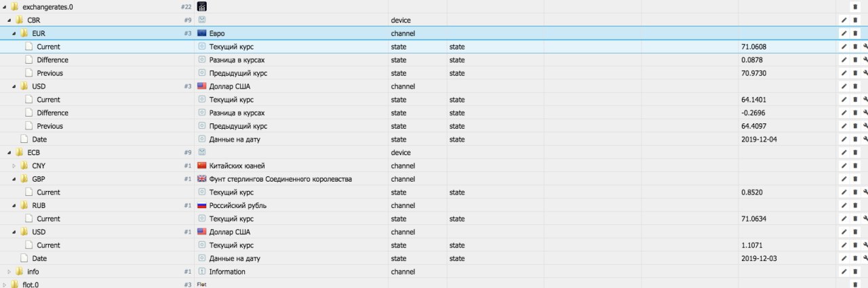Click the exchangerates adapter logo icon
This screenshot has height=288, width=868.
(201, 7)
